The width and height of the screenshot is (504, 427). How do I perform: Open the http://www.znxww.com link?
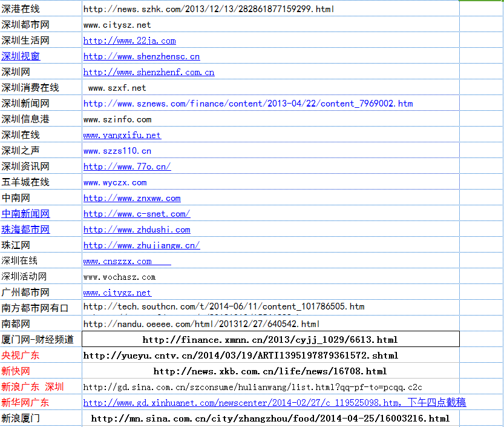point(132,199)
